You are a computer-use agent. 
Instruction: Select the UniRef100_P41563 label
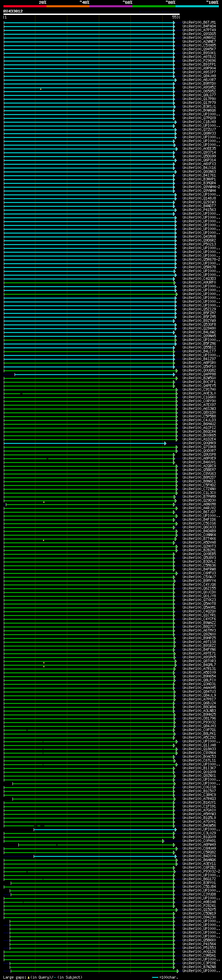[x=199, y=210]
